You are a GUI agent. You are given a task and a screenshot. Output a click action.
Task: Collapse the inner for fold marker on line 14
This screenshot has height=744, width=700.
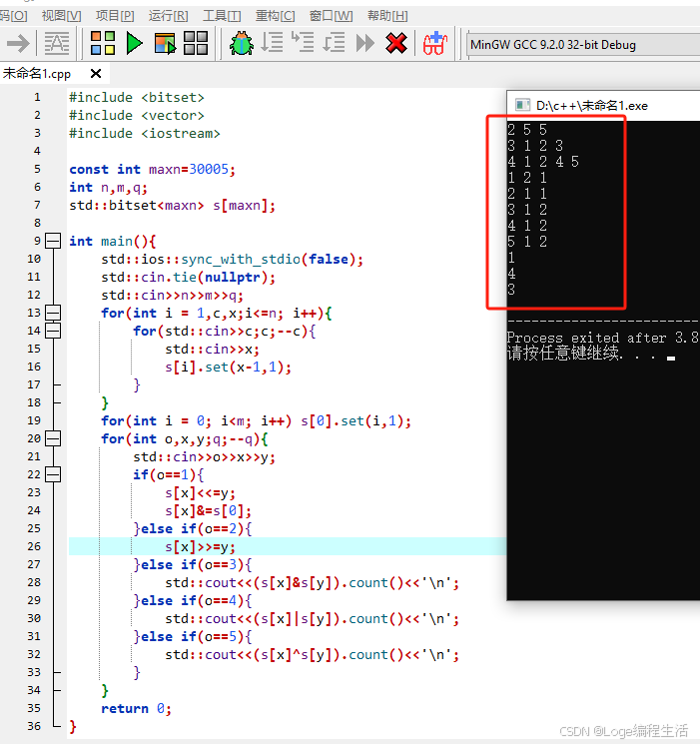pyautogui.click(x=53, y=331)
